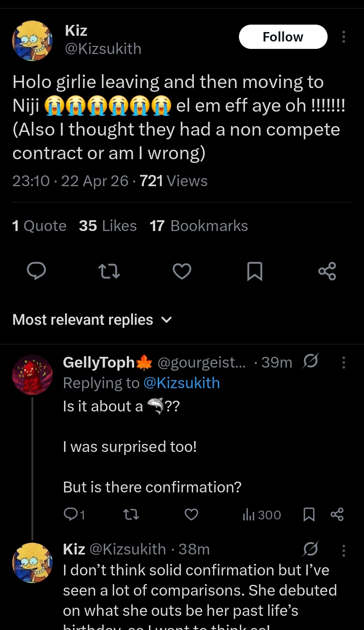This screenshot has width=364, height=630.
Task: Open more options on Kiz's post
Action: click(x=343, y=37)
